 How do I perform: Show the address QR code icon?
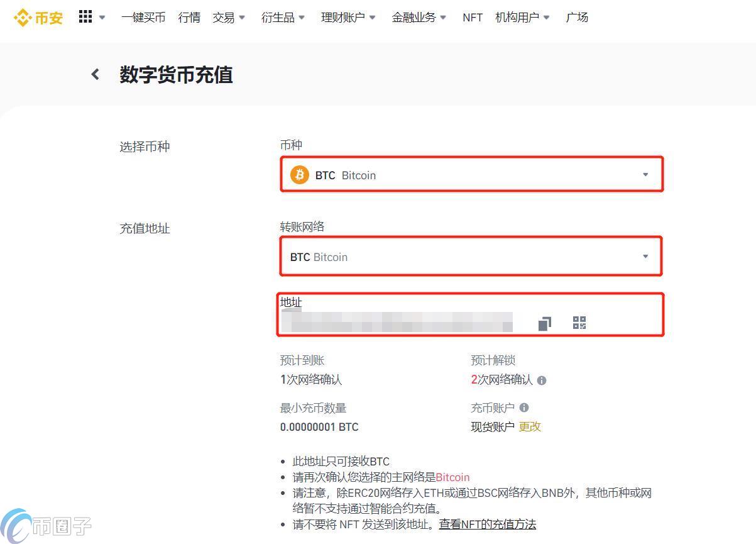tap(579, 323)
